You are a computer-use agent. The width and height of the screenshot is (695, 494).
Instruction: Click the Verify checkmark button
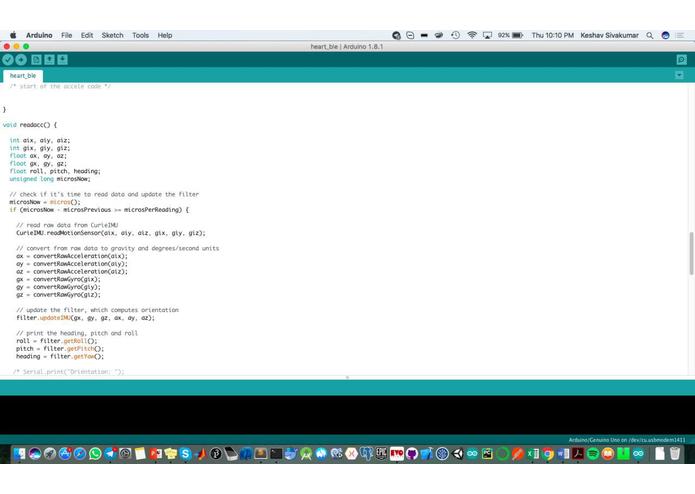pyautogui.click(x=8, y=60)
